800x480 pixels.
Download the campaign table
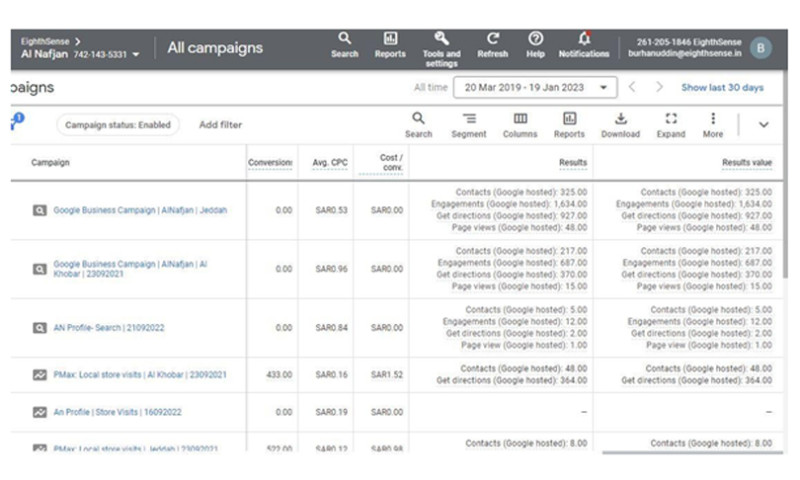click(x=620, y=125)
